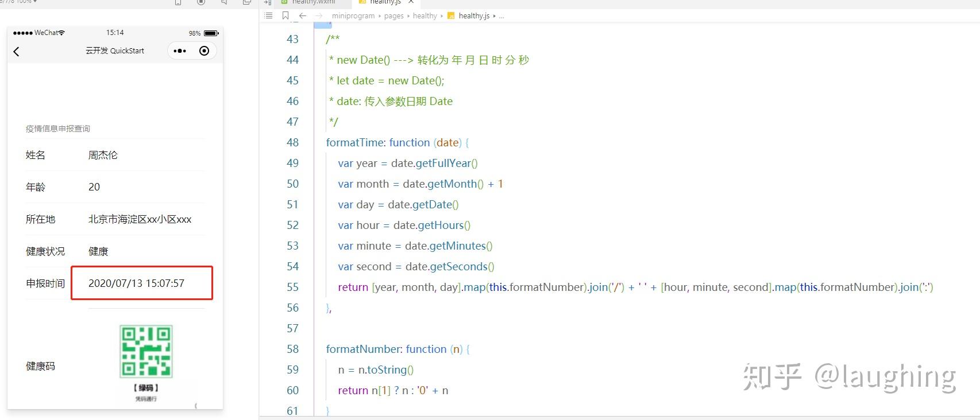The height and width of the screenshot is (420, 980).
Task: Click the var month = date.getMonth() + 1 line
Action: tap(420, 184)
